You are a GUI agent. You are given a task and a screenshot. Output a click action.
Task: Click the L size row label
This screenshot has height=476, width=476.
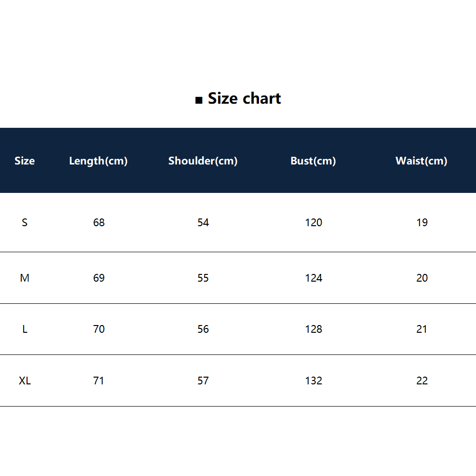pyautogui.click(x=25, y=329)
